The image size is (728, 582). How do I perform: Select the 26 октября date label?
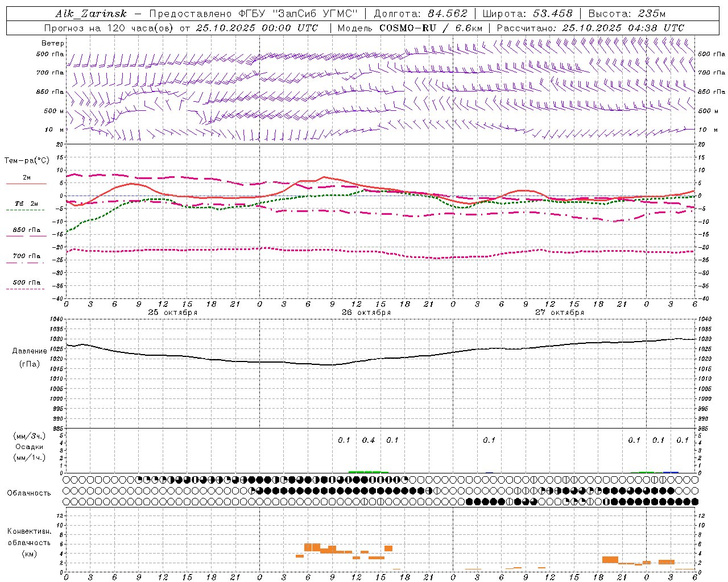click(x=366, y=313)
